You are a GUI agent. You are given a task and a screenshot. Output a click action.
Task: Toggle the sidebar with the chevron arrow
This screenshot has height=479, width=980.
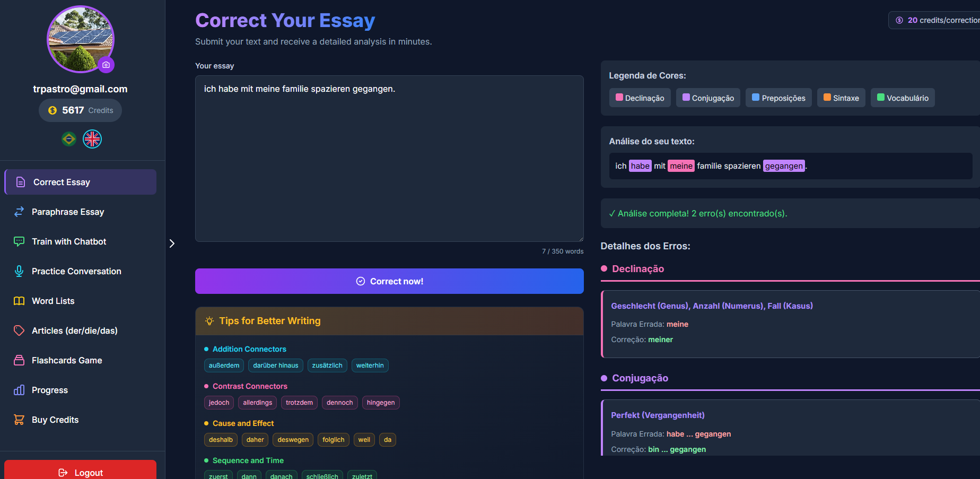[172, 243]
